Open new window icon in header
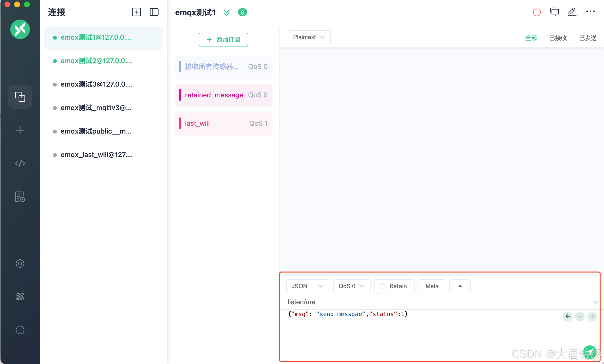 tap(555, 12)
